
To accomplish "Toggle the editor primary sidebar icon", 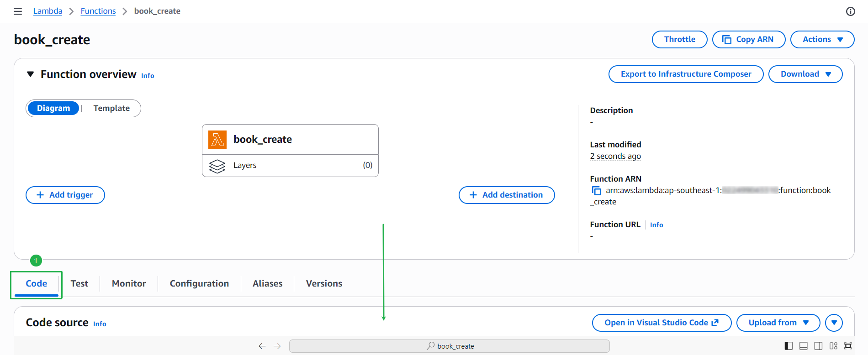I will pyautogui.click(x=789, y=346).
